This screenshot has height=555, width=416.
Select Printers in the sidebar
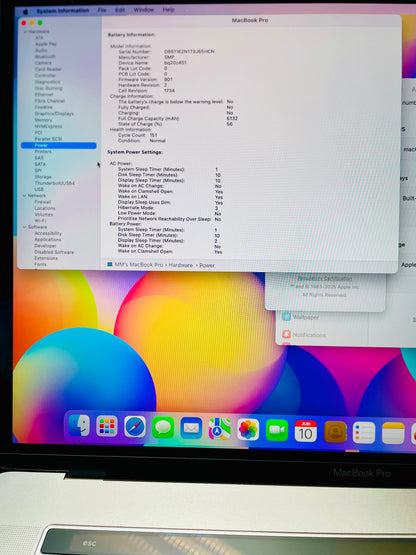43,151
